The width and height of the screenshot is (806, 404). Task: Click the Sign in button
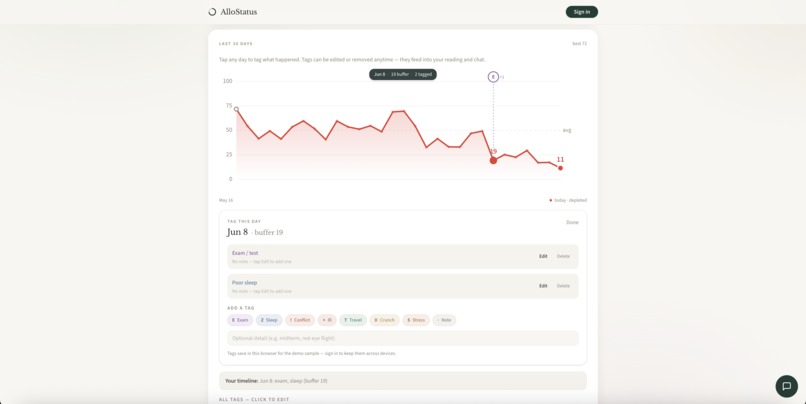click(582, 12)
